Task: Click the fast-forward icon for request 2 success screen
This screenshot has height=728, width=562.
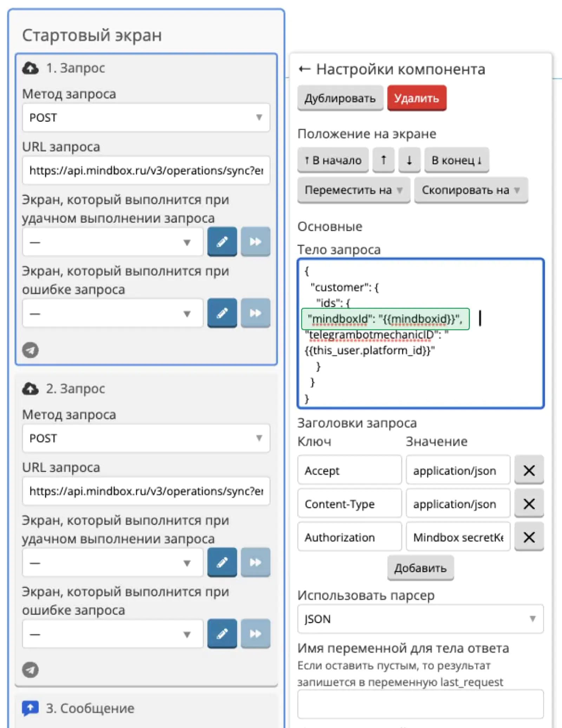Action: click(255, 563)
